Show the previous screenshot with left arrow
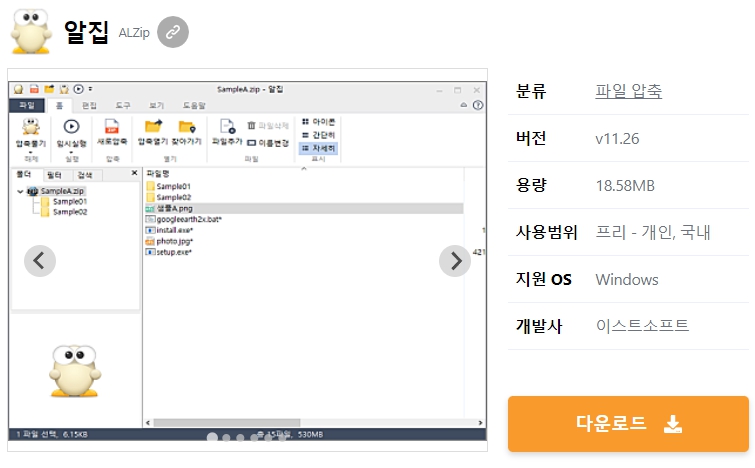This screenshot has width=755, height=468. [x=40, y=261]
